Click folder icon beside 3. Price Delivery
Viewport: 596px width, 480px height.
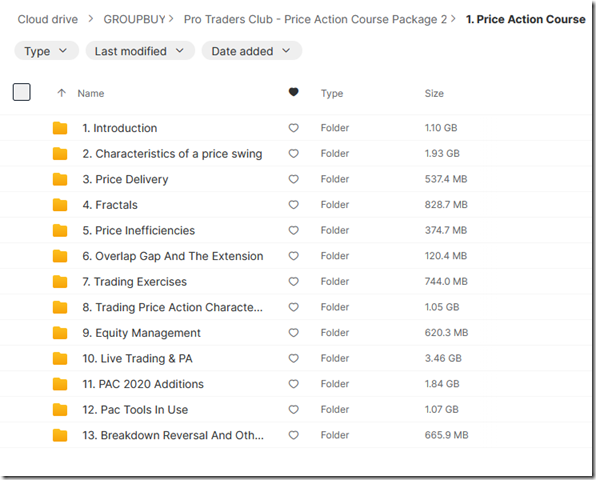[60, 179]
